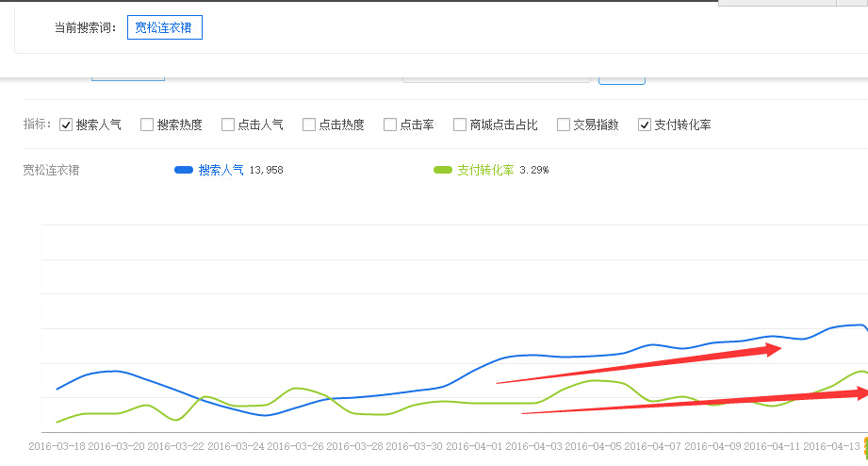Check the 点击热度 indicator box

309,125
